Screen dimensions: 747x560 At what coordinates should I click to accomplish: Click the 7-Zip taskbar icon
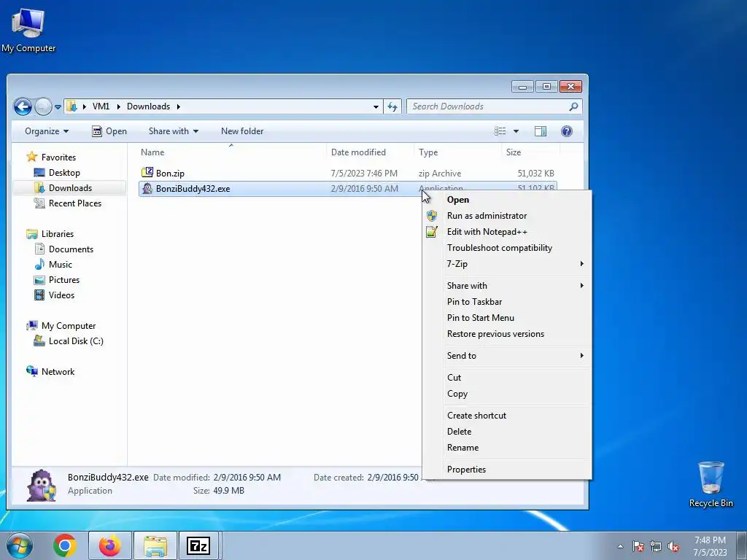[198, 545]
